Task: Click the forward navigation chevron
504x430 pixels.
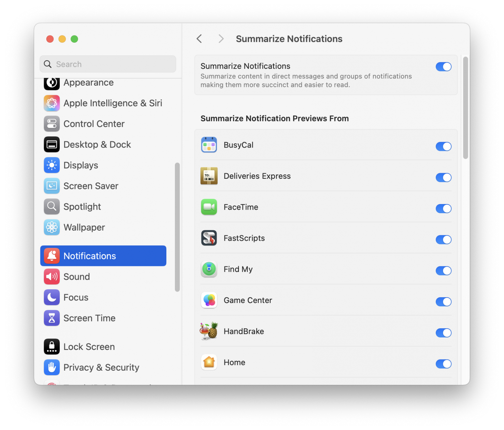Action: [221, 39]
